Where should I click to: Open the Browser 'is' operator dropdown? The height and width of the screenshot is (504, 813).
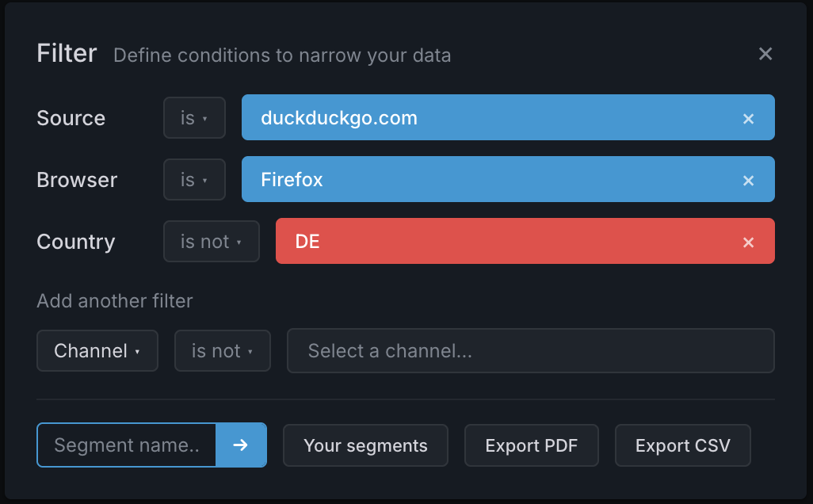pos(194,180)
